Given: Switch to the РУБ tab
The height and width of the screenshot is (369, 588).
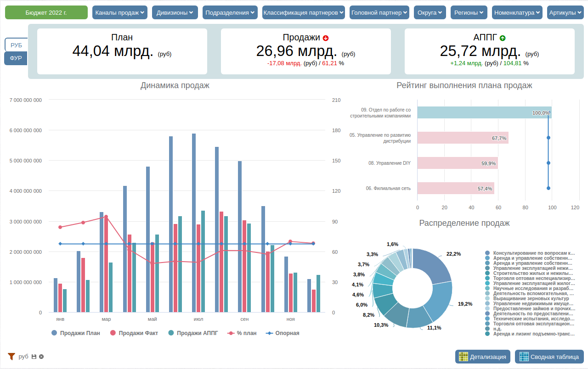Looking at the screenshot, I should tap(16, 45).
